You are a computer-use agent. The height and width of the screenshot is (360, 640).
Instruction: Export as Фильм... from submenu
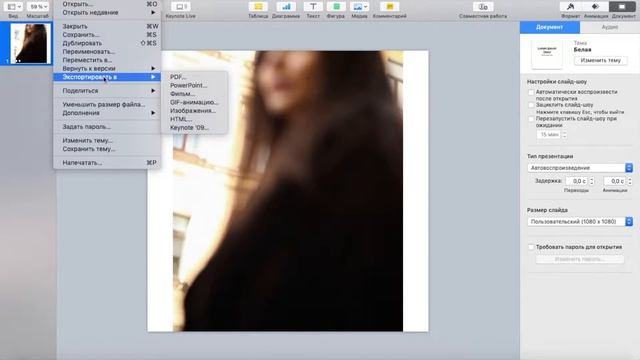click(194, 94)
